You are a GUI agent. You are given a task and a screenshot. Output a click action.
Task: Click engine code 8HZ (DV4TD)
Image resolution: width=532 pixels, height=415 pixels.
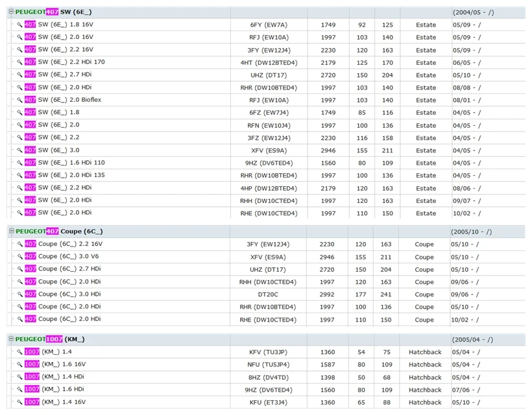coord(268,377)
